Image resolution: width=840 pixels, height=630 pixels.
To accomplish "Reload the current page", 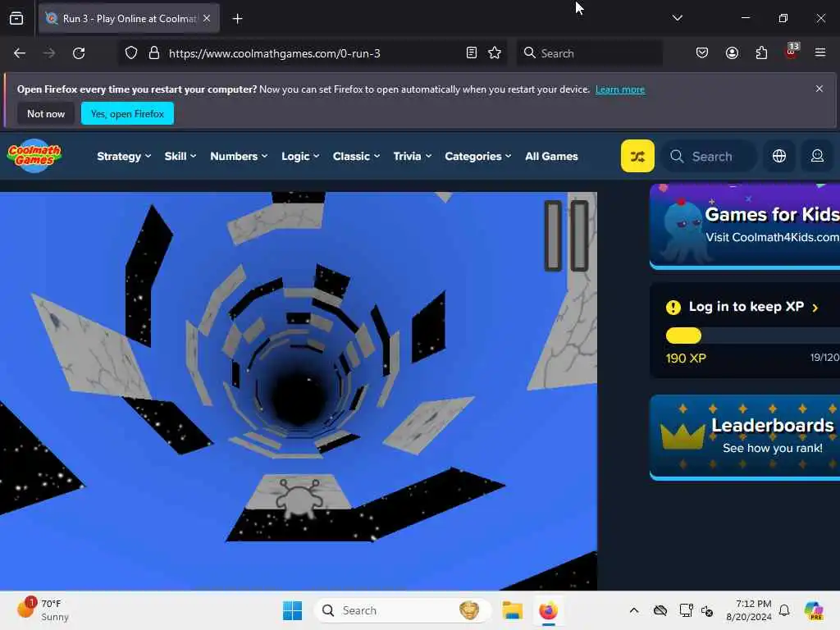I will click(79, 53).
